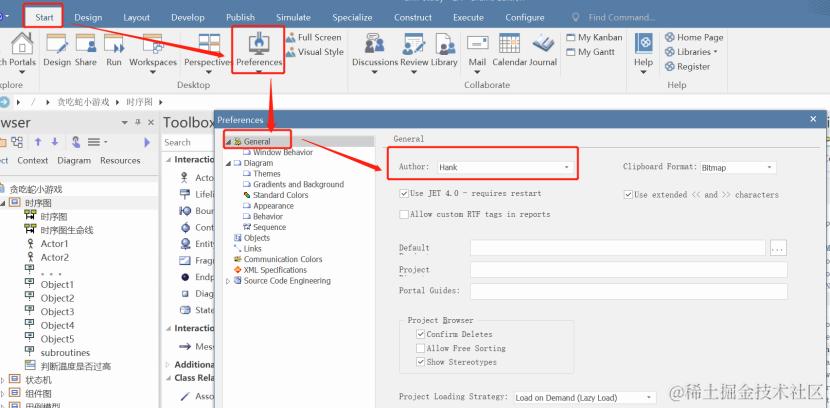Move selected item up in Browser toolbar

(38, 142)
